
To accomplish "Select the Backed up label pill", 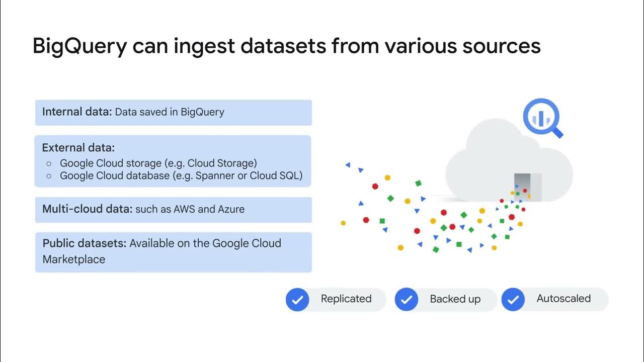I will coord(446,299).
